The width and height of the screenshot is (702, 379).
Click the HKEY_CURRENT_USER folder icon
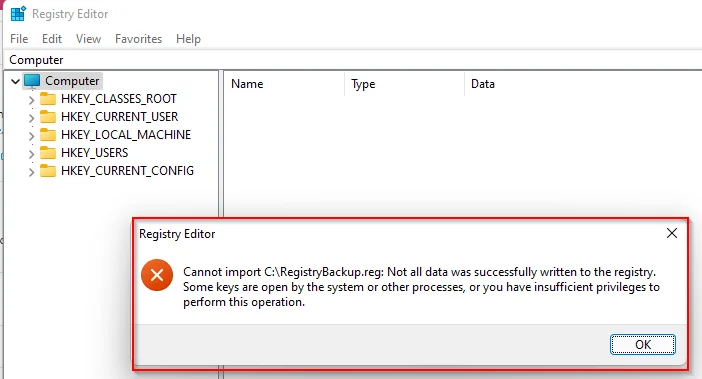pos(48,116)
